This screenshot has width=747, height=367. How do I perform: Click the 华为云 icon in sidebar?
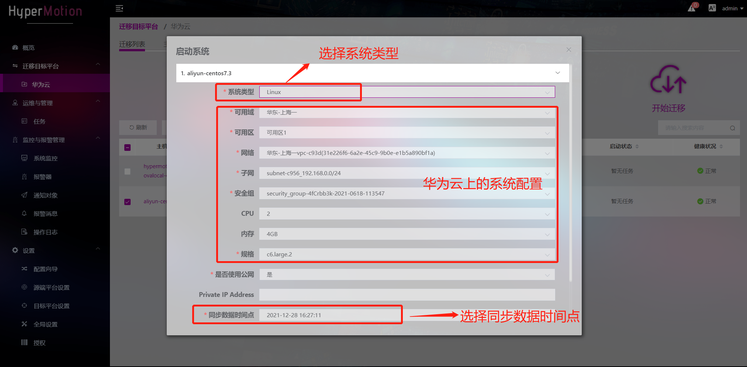point(24,84)
